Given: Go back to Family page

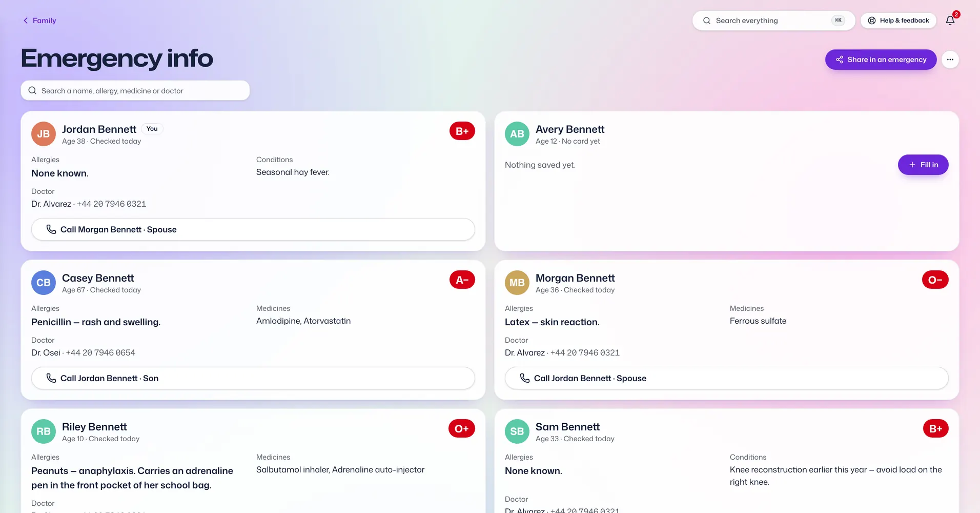Looking at the screenshot, I should 39,21.
